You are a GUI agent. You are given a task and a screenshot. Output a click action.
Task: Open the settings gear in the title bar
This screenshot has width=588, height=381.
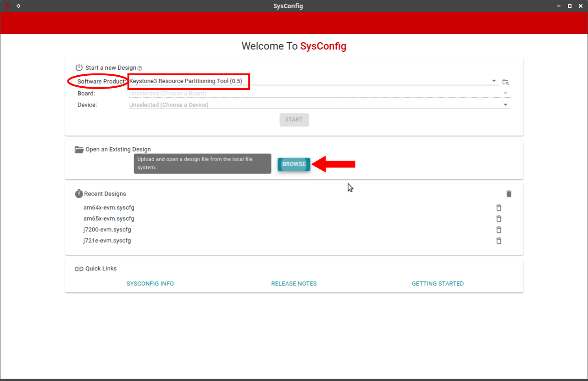pos(18,6)
